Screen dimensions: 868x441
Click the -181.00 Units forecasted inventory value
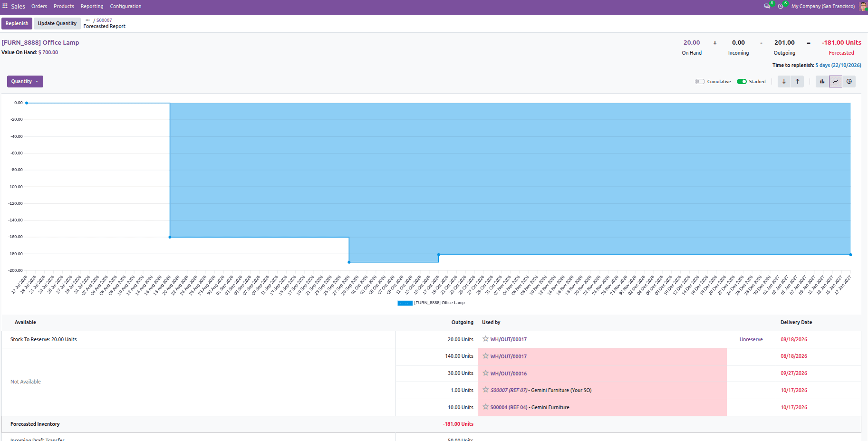(458, 424)
